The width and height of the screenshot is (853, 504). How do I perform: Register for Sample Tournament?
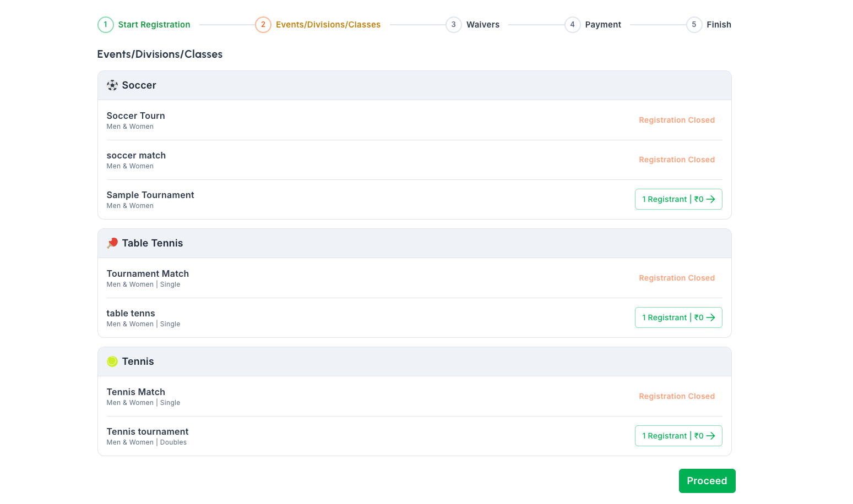pyautogui.click(x=678, y=199)
